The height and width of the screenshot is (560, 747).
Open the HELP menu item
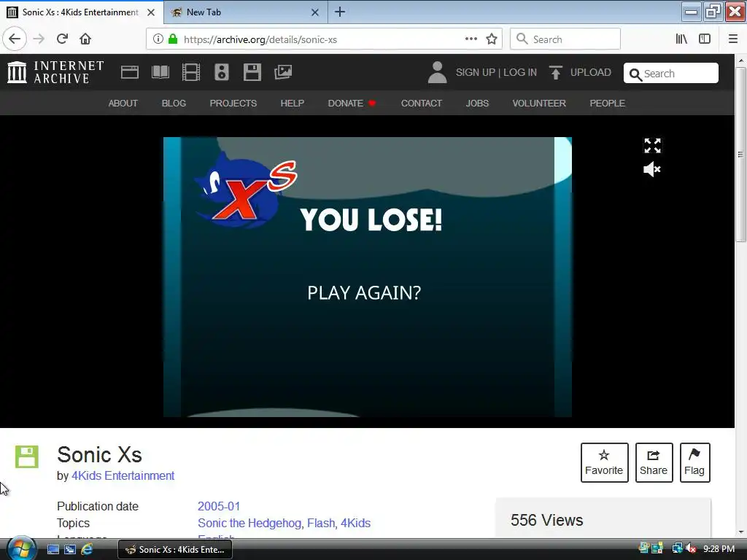pyautogui.click(x=292, y=104)
